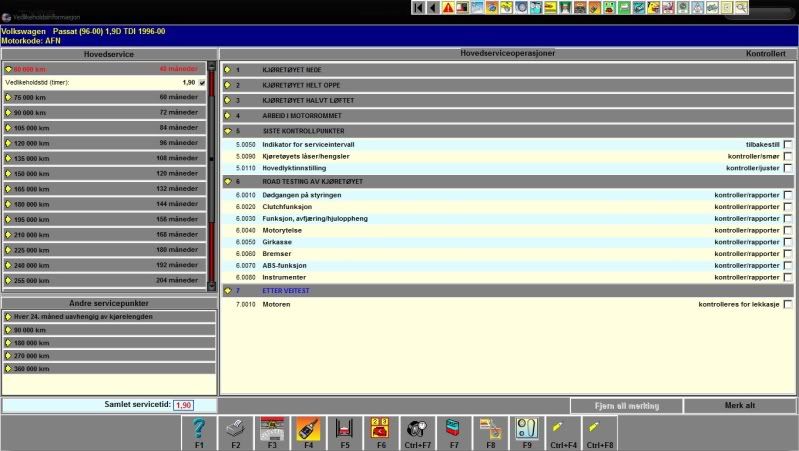Select 180 000 km under Andre servicepunkter
Viewport: 799px width, 451px height.
tap(108, 342)
